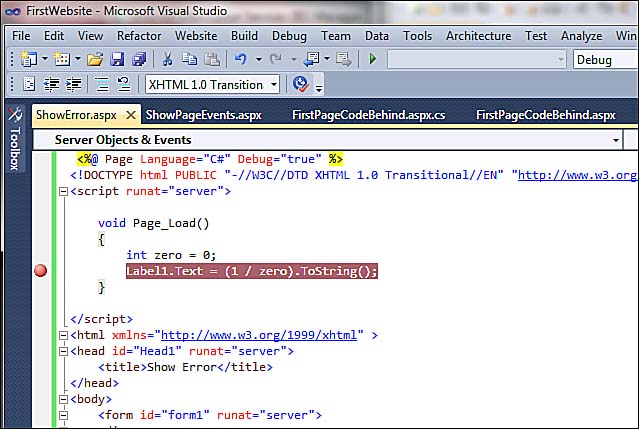Click the Save All icon
639x429 pixels.
coord(139,59)
